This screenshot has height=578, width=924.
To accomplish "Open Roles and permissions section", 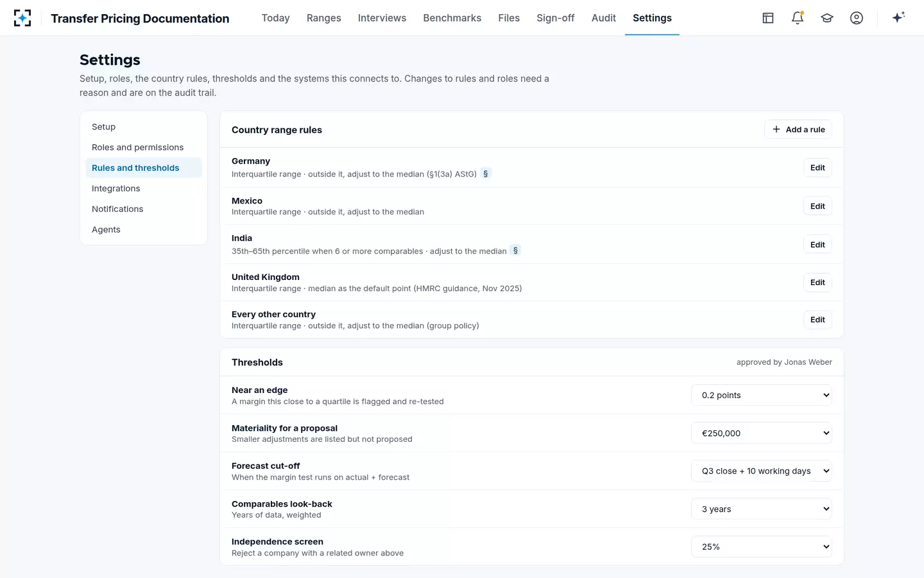I will click(x=144, y=147).
